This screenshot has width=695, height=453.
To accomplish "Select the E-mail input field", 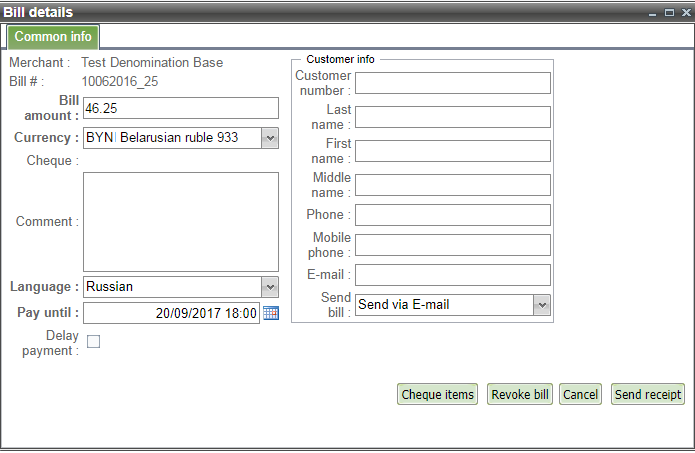I will point(452,275).
